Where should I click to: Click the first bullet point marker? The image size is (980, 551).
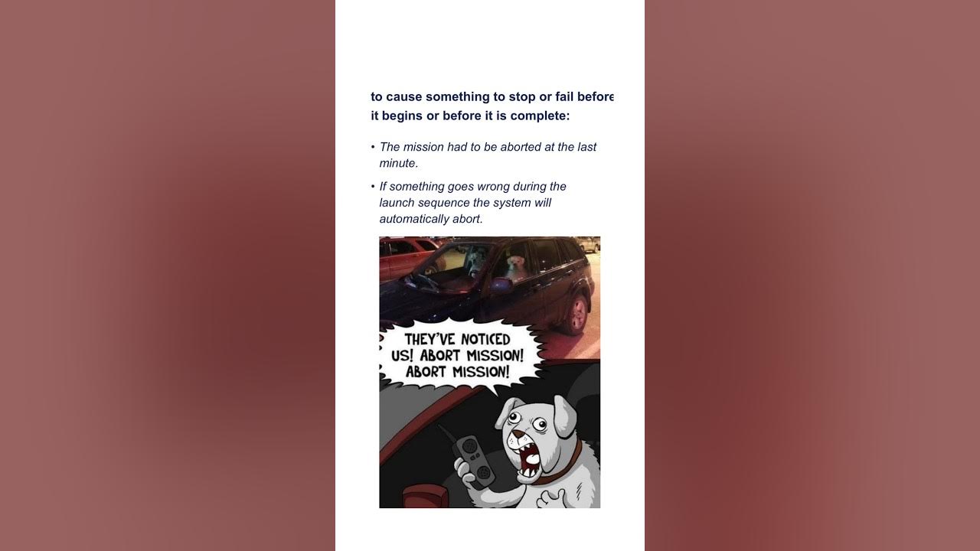coord(373,147)
